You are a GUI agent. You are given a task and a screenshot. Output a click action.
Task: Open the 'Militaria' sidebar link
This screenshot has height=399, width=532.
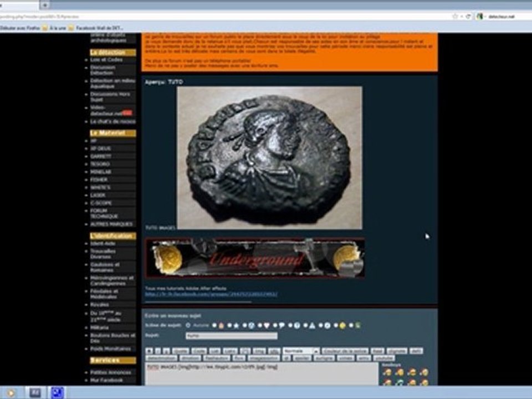pos(99,328)
